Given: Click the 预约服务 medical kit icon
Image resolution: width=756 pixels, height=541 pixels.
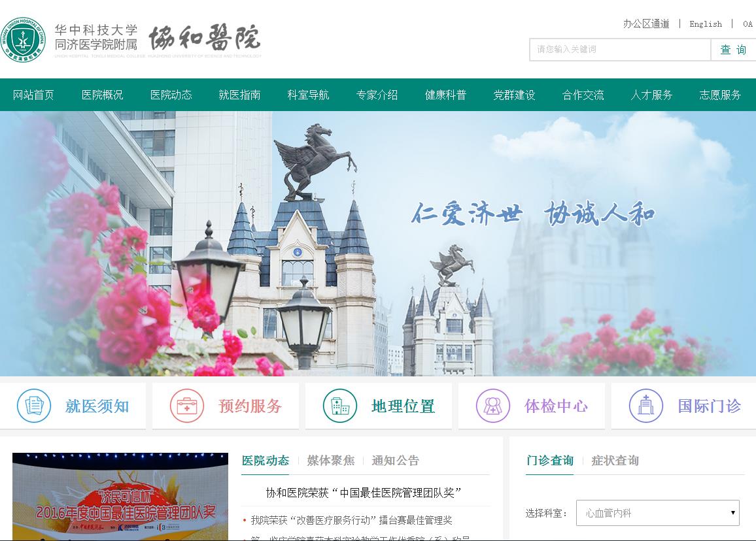Looking at the screenshot, I should tap(187, 406).
